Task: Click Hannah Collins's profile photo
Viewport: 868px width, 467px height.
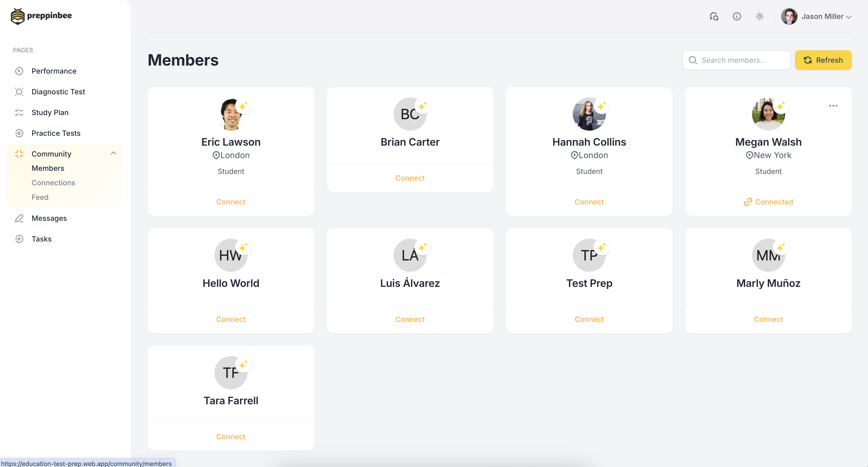Action: tap(589, 114)
